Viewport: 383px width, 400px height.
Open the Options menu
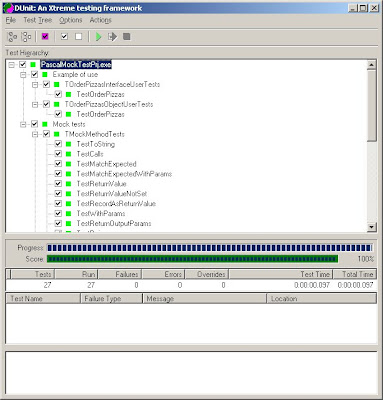click(x=71, y=20)
